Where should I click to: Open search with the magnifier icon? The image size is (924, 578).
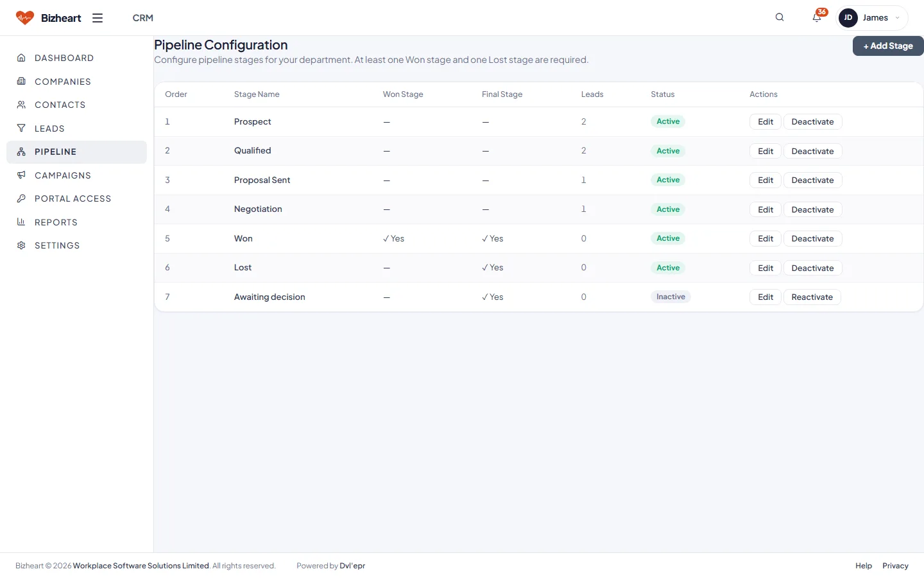tap(780, 17)
